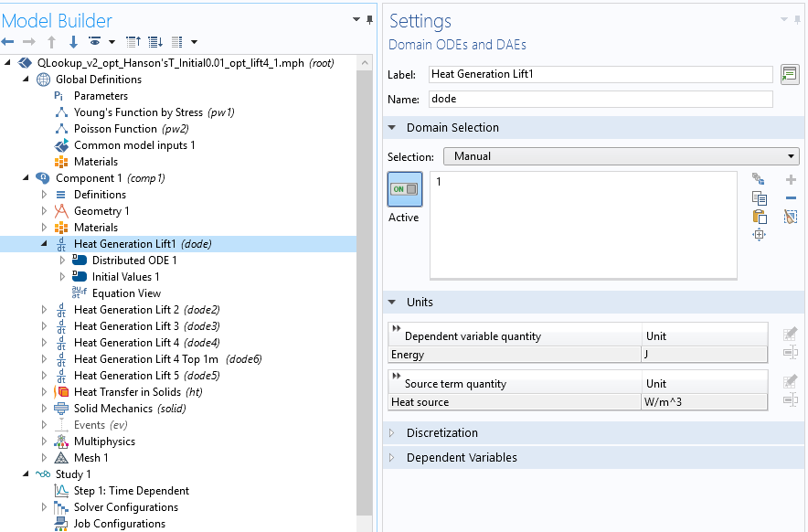808x532 pixels.
Task: Open the Selection dropdown set to Manual
Action: click(621, 156)
